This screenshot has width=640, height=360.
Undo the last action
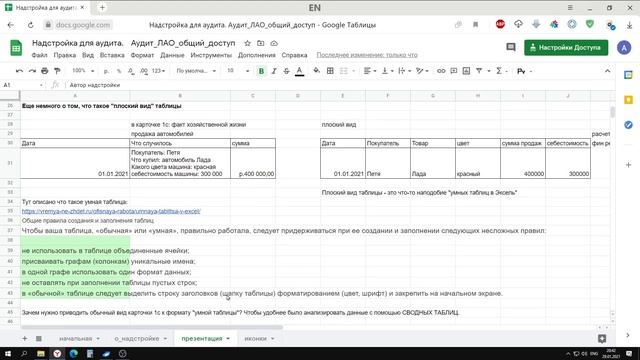pyautogui.click(x=19, y=71)
